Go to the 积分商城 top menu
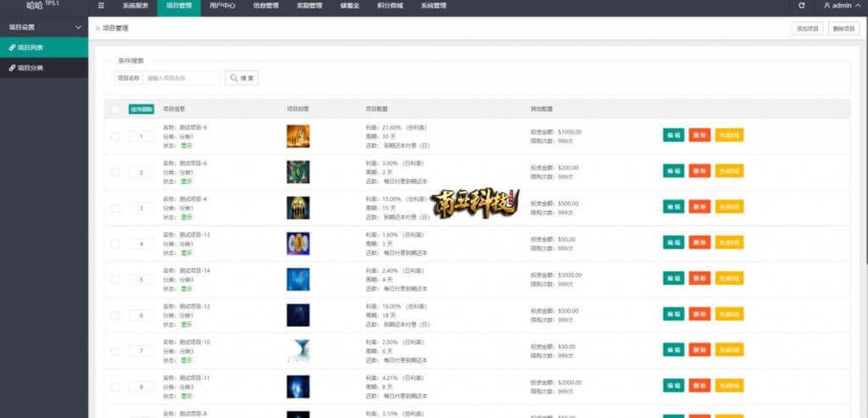The width and height of the screenshot is (868, 418). coord(389,6)
